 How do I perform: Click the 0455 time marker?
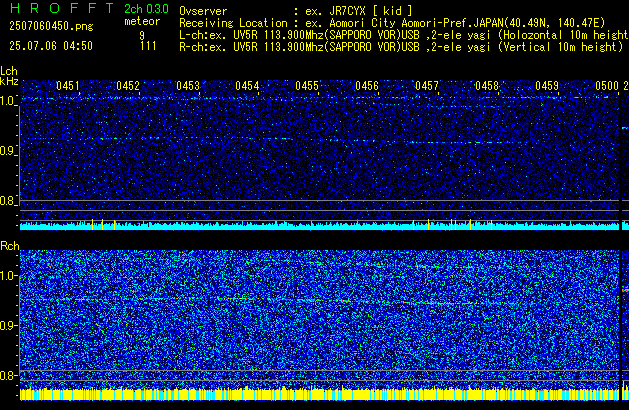coord(307,86)
